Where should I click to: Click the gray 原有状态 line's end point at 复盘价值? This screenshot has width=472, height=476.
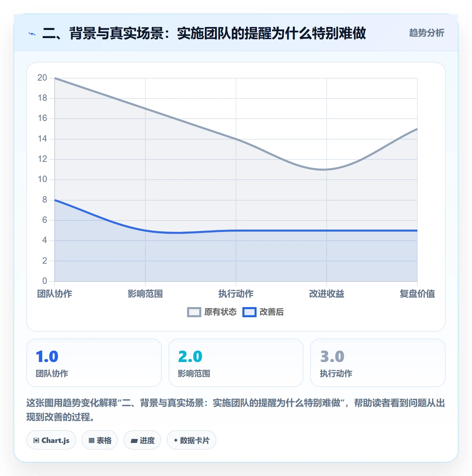point(417,129)
